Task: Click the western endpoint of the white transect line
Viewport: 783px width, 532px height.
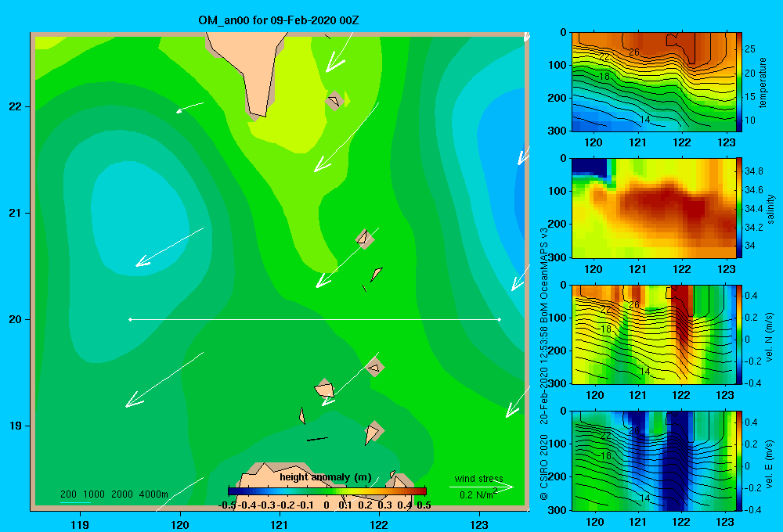Action: click(x=130, y=319)
